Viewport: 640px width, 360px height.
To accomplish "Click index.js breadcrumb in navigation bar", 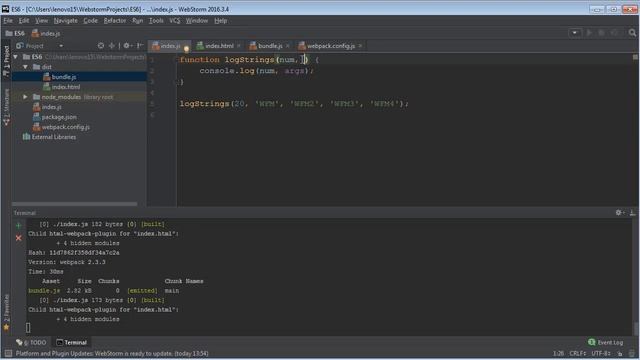I will [46, 33].
